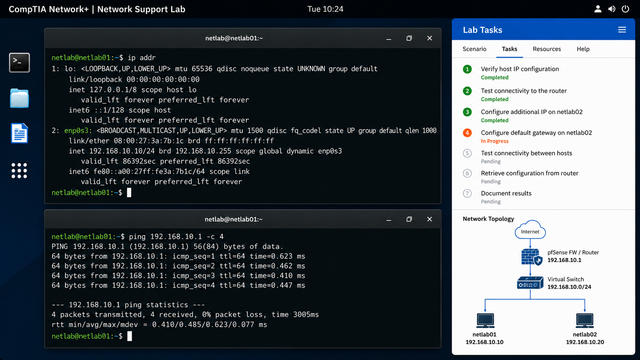This screenshot has width=640, height=360.
Task: Open task Document results
Action: [506, 193]
